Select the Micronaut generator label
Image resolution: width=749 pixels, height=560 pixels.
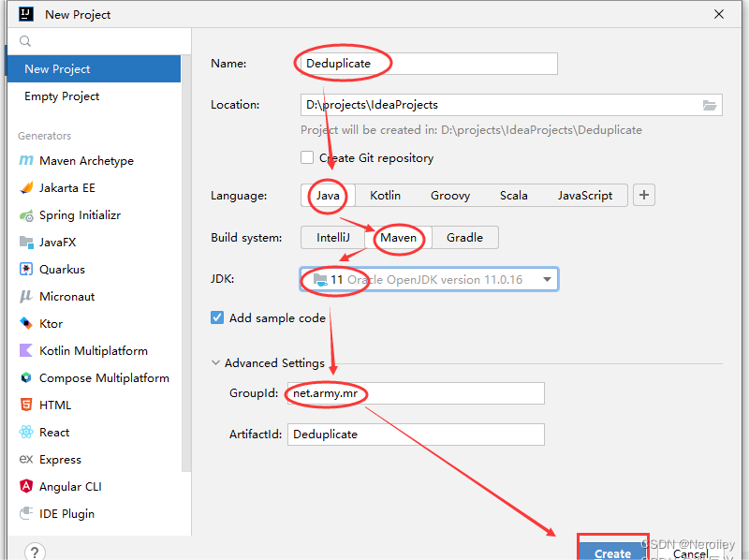pos(66,296)
